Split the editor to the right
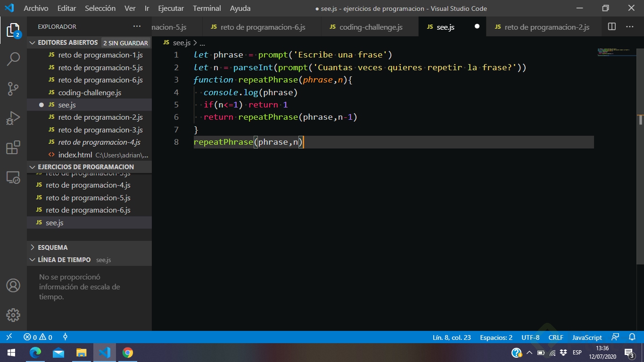The height and width of the screenshot is (362, 644). tap(612, 27)
